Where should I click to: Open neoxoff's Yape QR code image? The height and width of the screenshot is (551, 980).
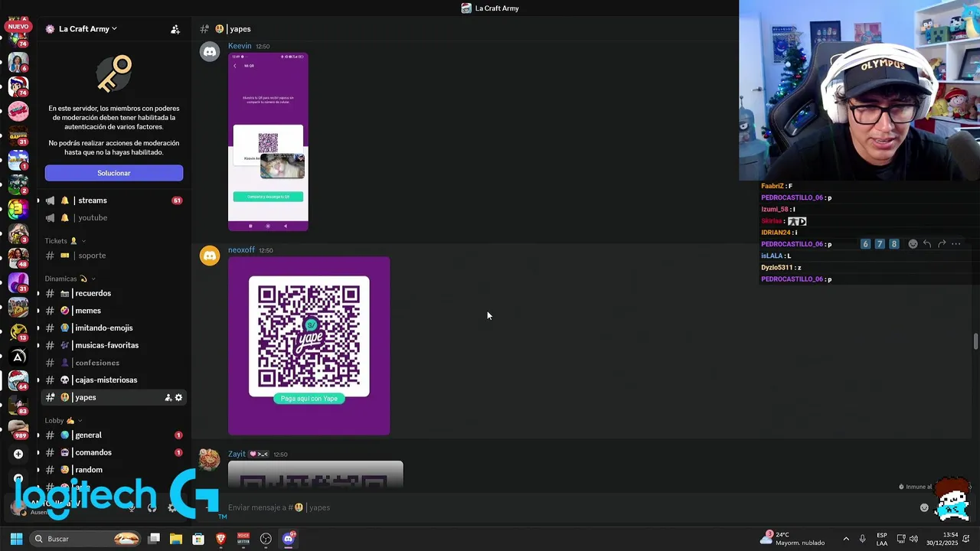[309, 346]
